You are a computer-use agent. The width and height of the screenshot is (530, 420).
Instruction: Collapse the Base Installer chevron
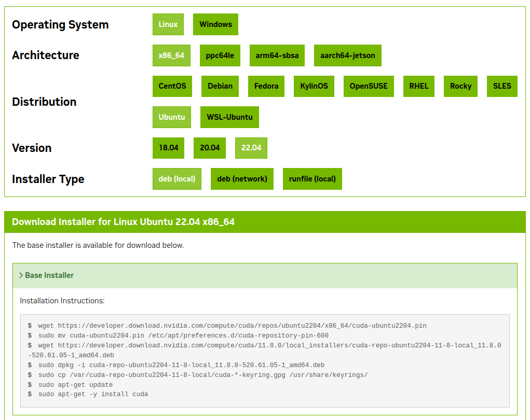[21, 275]
